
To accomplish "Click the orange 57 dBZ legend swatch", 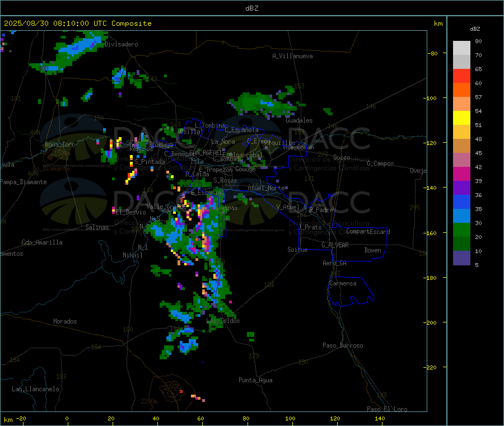I will pos(461,90).
